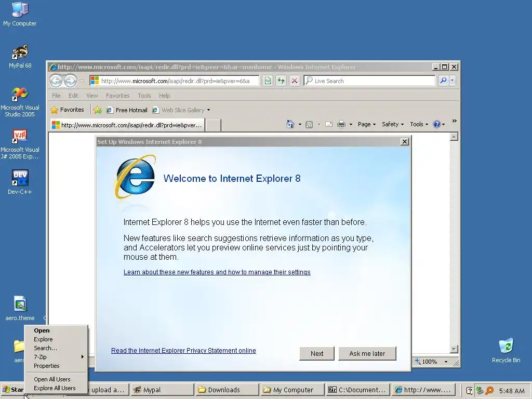Screen dimensions: 532x399
Task: Click the page scrollbar down arrow
Action: [x=454, y=349]
